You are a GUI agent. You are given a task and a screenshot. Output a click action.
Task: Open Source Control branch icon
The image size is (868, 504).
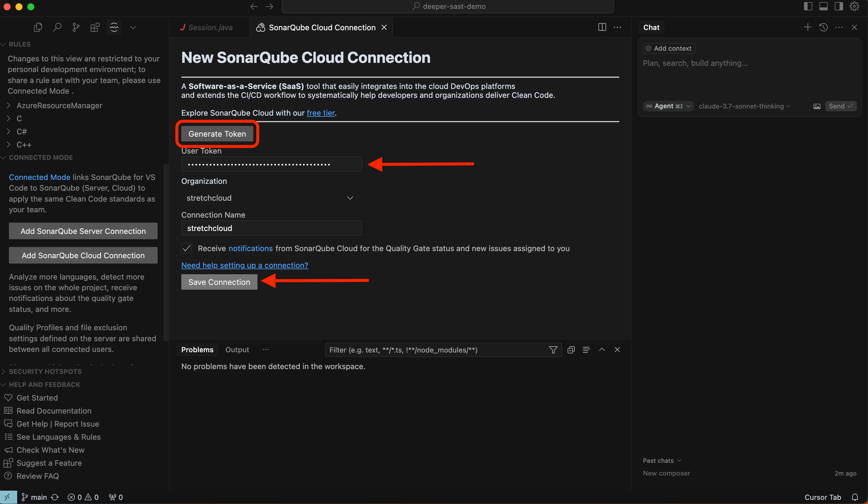coord(76,27)
